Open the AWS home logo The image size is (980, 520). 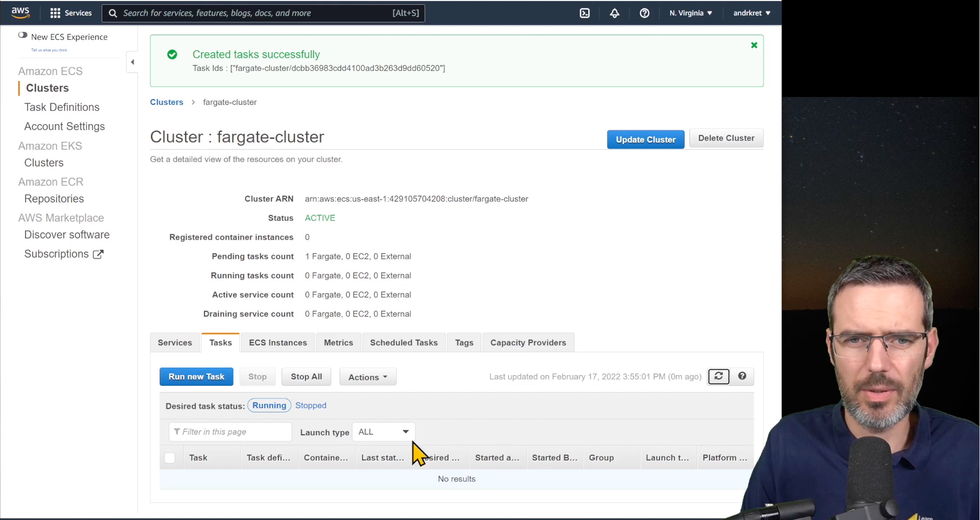pyautogui.click(x=20, y=13)
